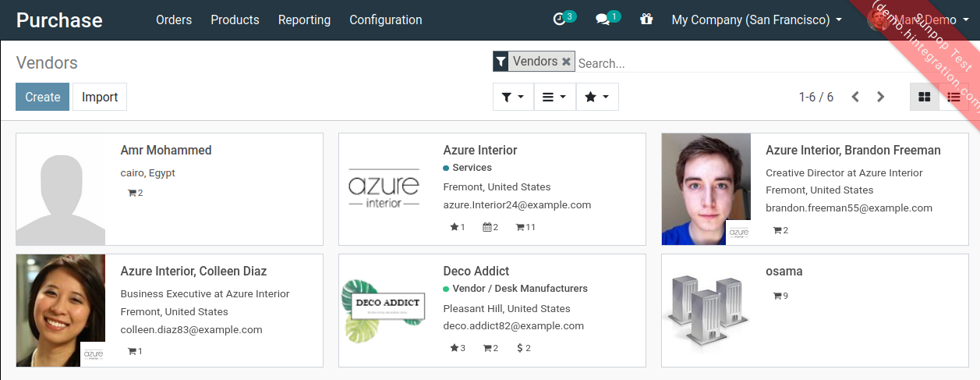Viewport: 980px width, 380px height.
Task: Click azure.Interior24@example.com email
Action: pyautogui.click(x=517, y=204)
